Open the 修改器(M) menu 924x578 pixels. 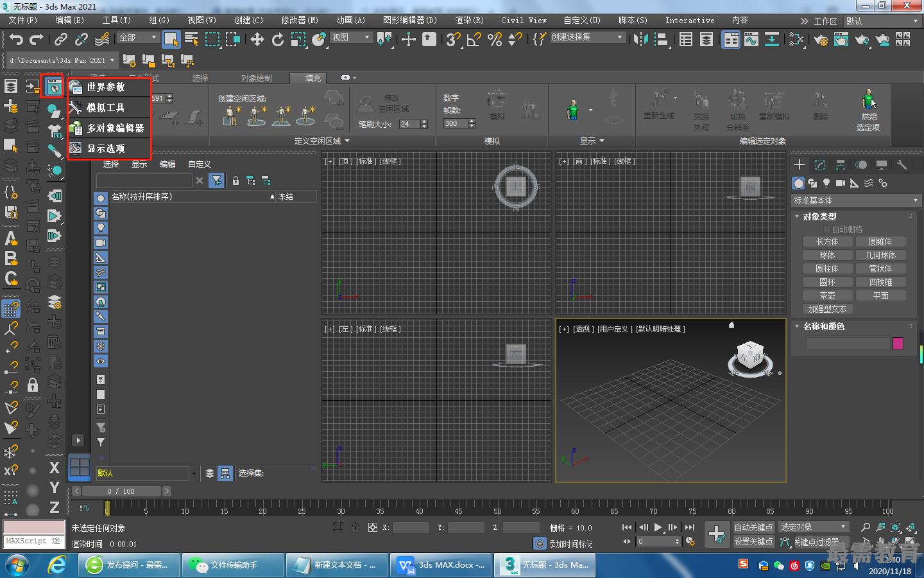pyautogui.click(x=299, y=21)
